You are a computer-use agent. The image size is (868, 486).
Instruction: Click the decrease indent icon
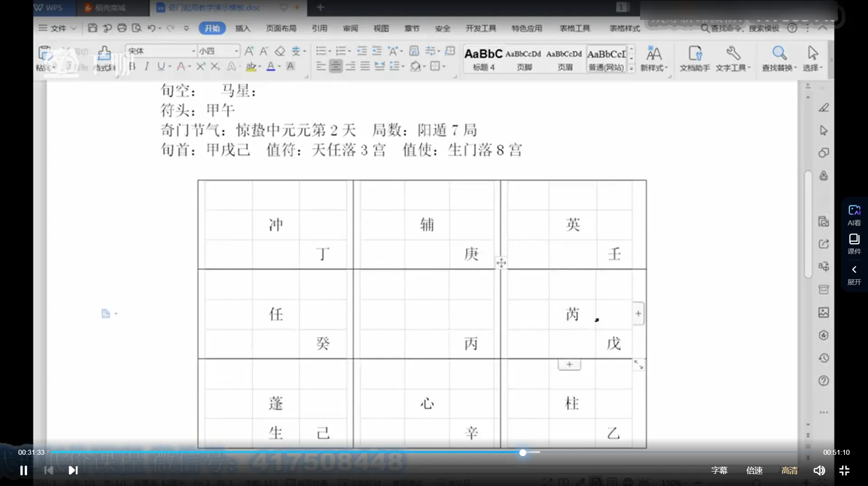[x=362, y=51]
